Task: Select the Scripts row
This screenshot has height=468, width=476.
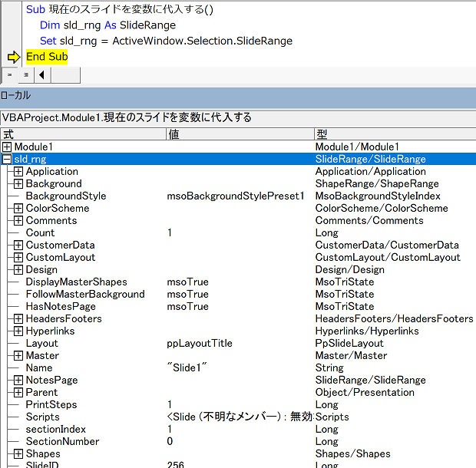Action: coord(238,417)
